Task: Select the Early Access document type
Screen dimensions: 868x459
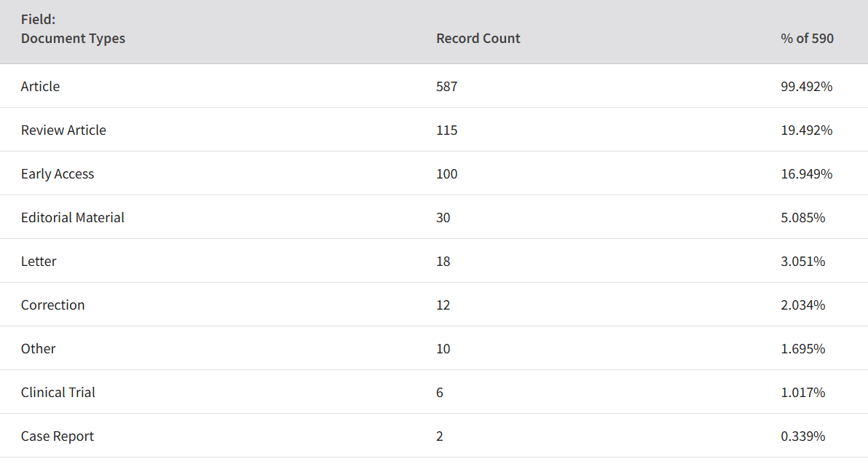Action: pyautogui.click(x=58, y=174)
